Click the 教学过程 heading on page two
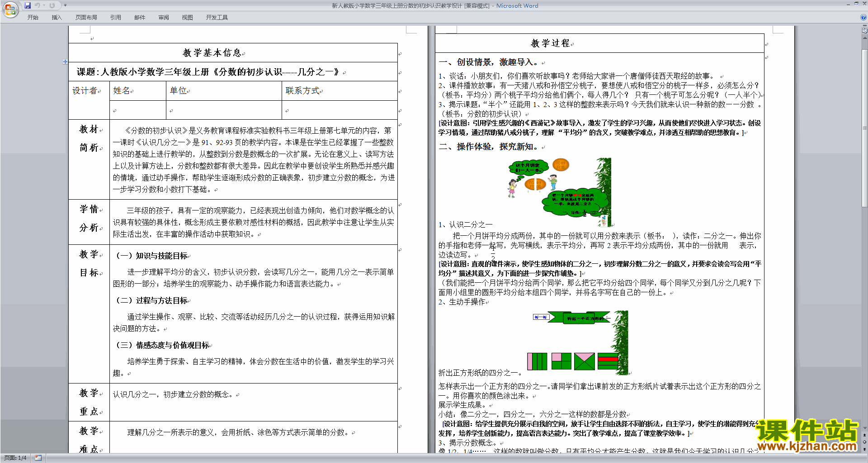Image resolution: width=868 pixels, height=463 pixels. tap(550, 43)
